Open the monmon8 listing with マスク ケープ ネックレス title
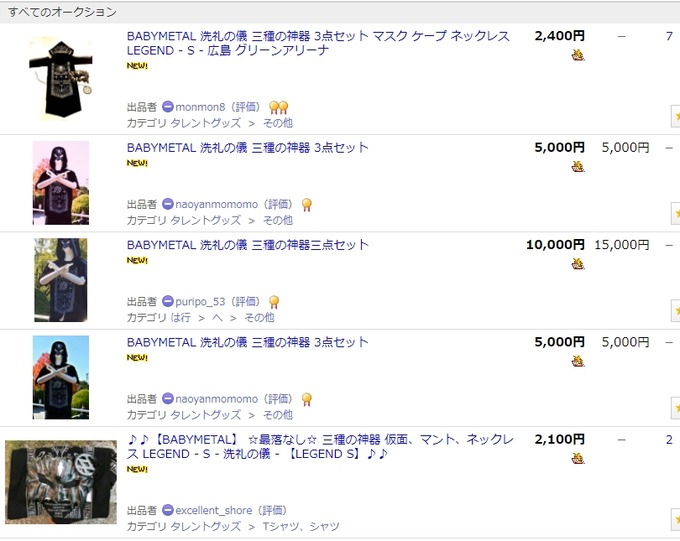680x541 pixels. click(318, 43)
